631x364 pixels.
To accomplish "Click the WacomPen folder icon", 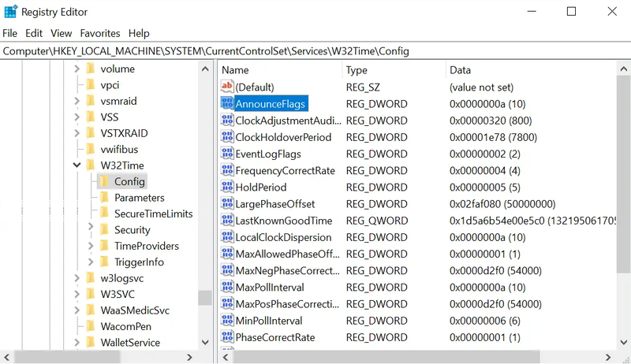I will tap(91, 326).
